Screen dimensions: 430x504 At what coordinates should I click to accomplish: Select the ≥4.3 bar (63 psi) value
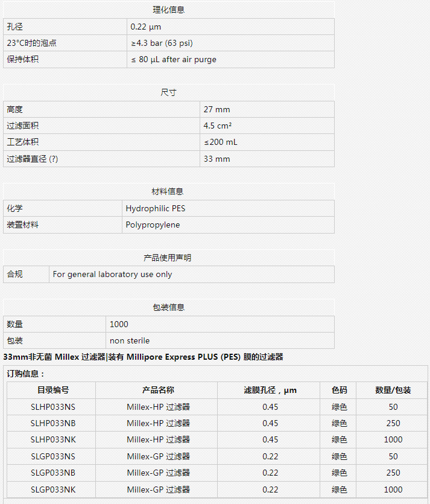pyautogui.click(x=162, y=43)
